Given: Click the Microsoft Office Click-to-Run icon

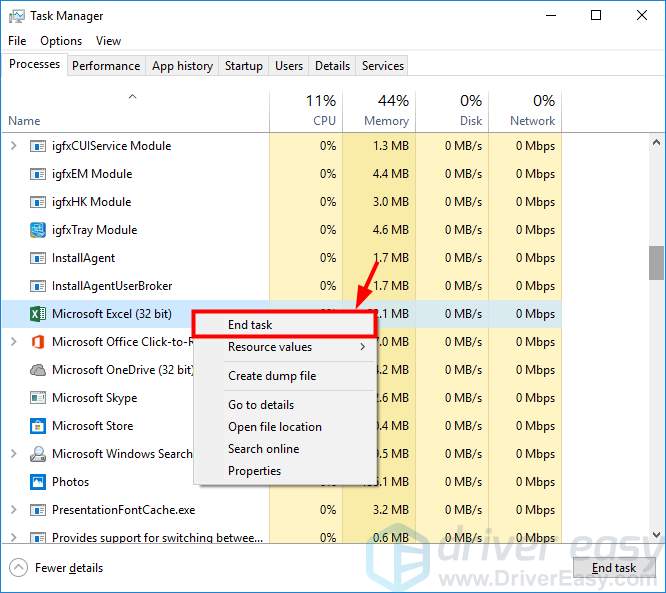Looking at the screenshot, I should click(38, 342).
